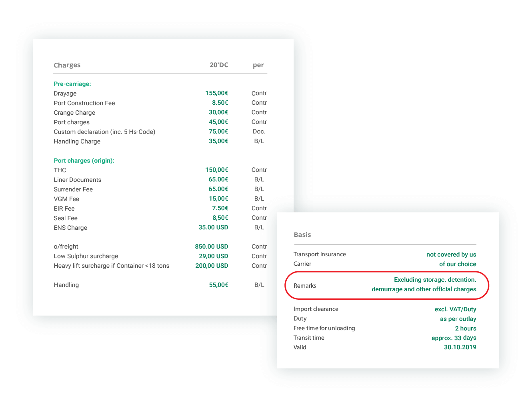Click the final Handling row label

[x=66, y=285]
